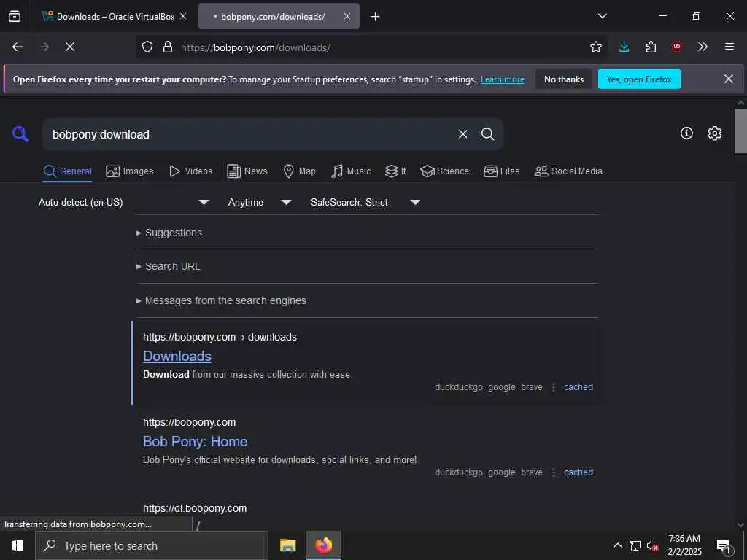List all tabs dropdown arrow
Viewport: 747px width, 560px height.
pyautogui.click(x=603, y=16)
